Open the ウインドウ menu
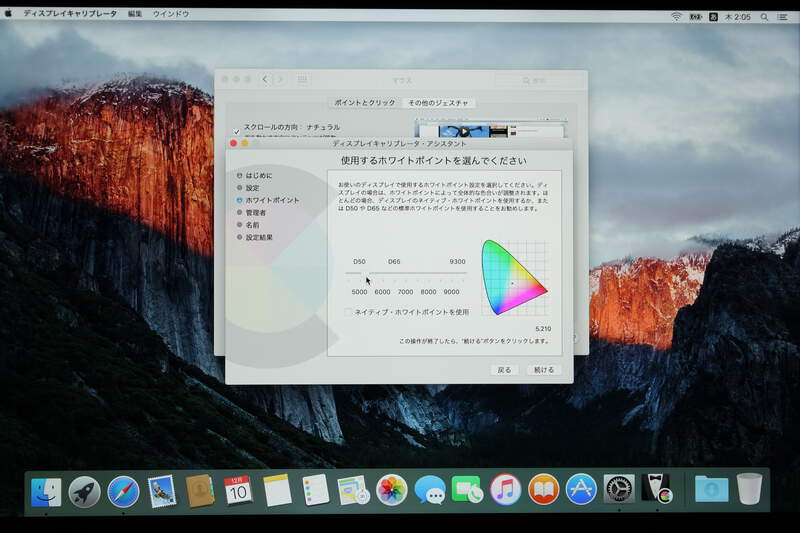Screen dimensions: 800x533 point(171,15)
